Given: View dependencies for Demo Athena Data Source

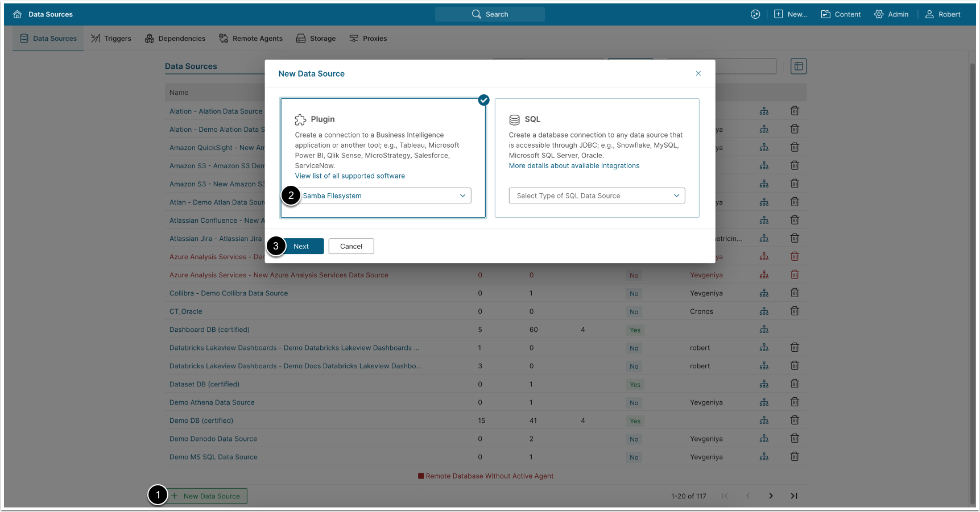Looking at the screenshot, I should tap(764, 402).
